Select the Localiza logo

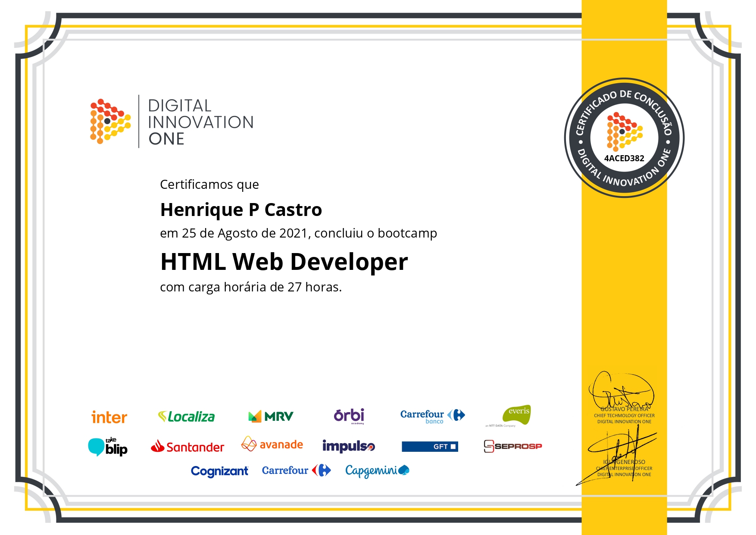click(x=186, y=416)
